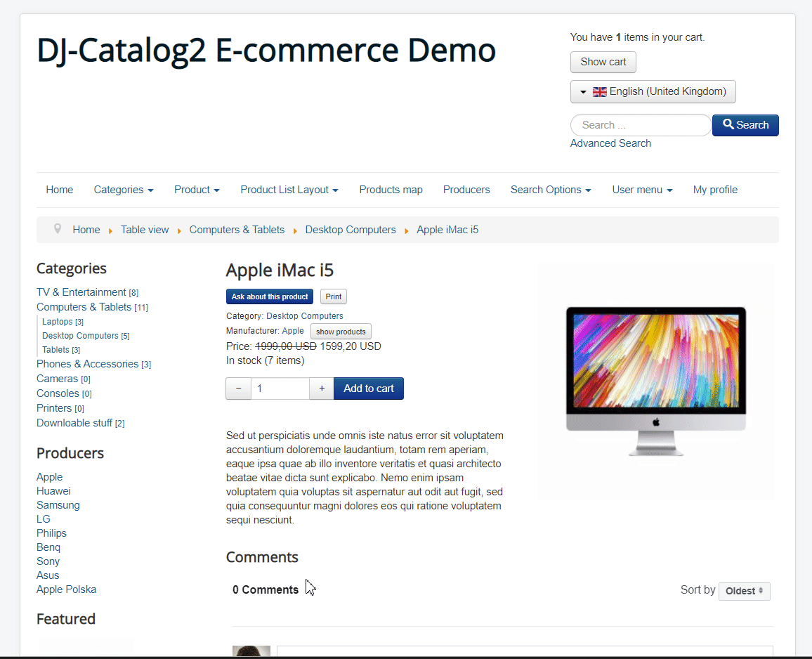Click the Print button
Viewport: 812px width, 659px height.
(334, 296)
